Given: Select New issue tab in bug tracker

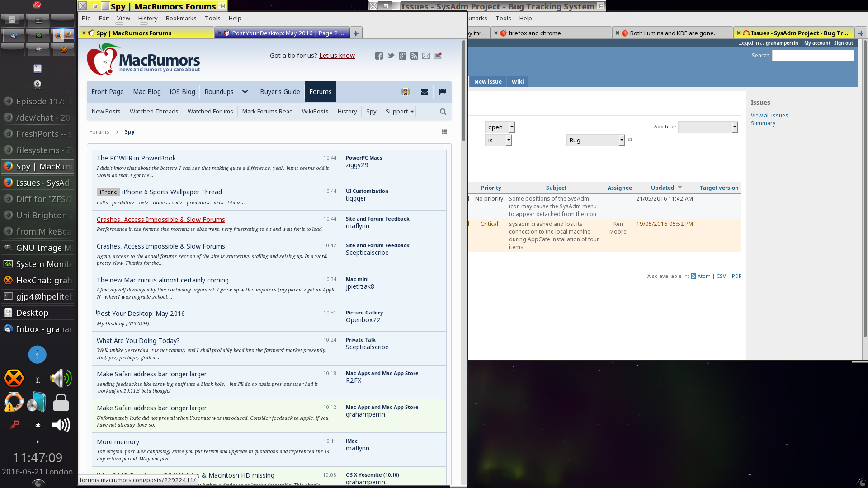Looking at the screenshot, I should pos(488,82).
